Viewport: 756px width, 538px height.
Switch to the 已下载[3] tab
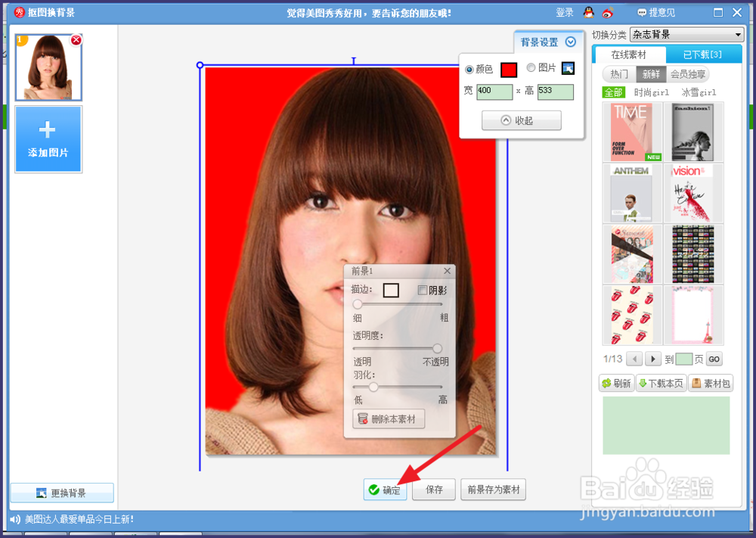tap(703, 54)
